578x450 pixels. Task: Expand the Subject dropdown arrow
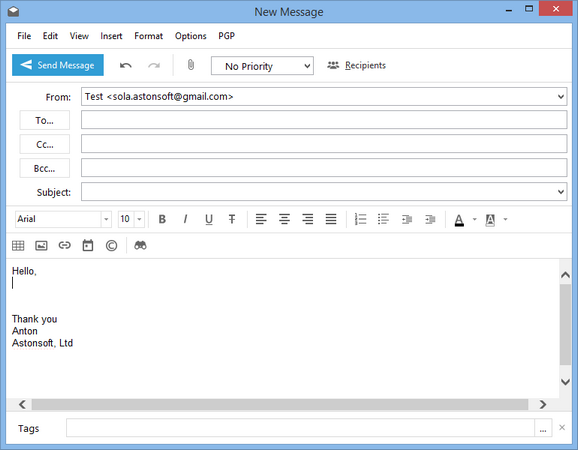coord(561,192)
